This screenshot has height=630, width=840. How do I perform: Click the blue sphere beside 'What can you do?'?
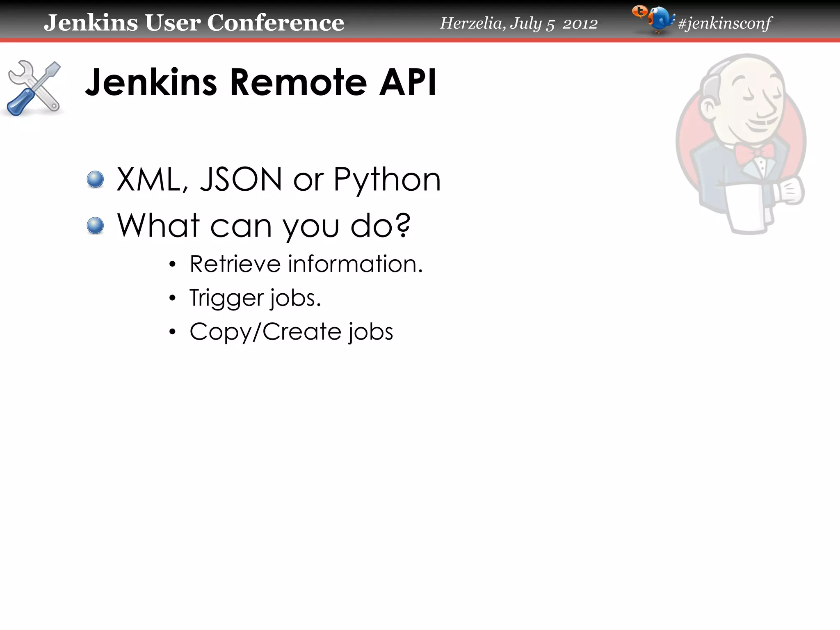click(96, 226)
